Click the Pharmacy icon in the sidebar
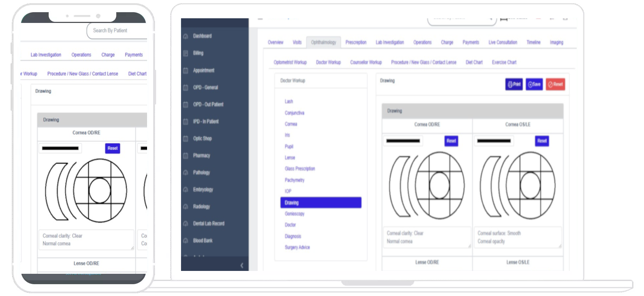 coord(186,156)
